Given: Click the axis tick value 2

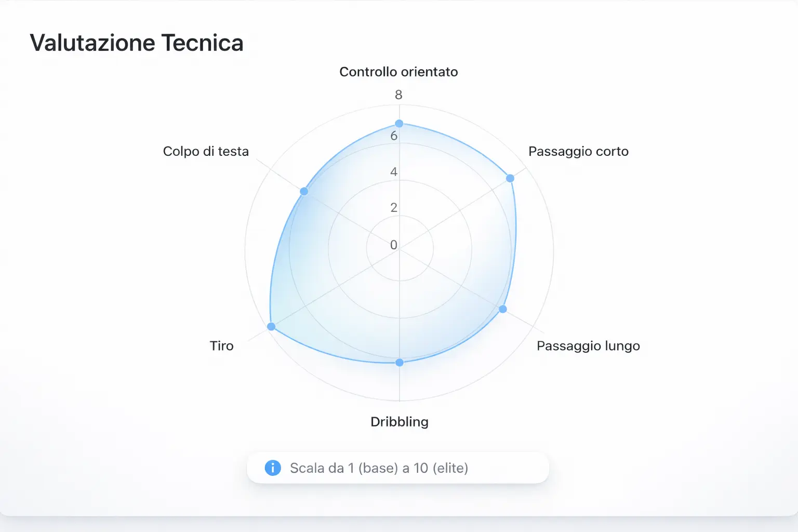Looking at the screenshot, I should tap(394, 208).
